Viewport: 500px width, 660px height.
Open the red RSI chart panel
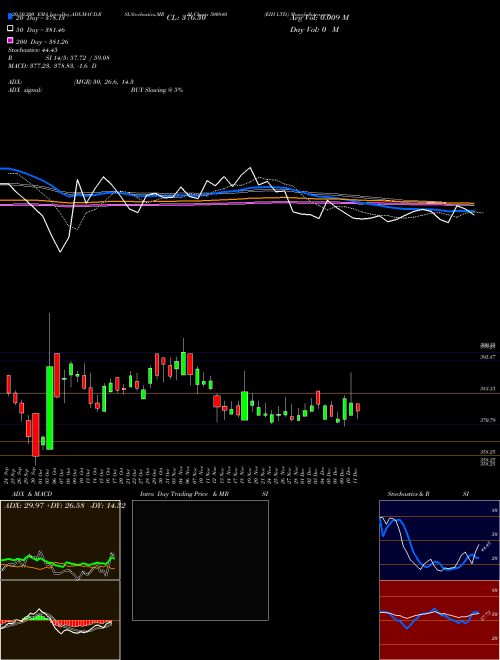pyautogui.click(x=439, y=620)
